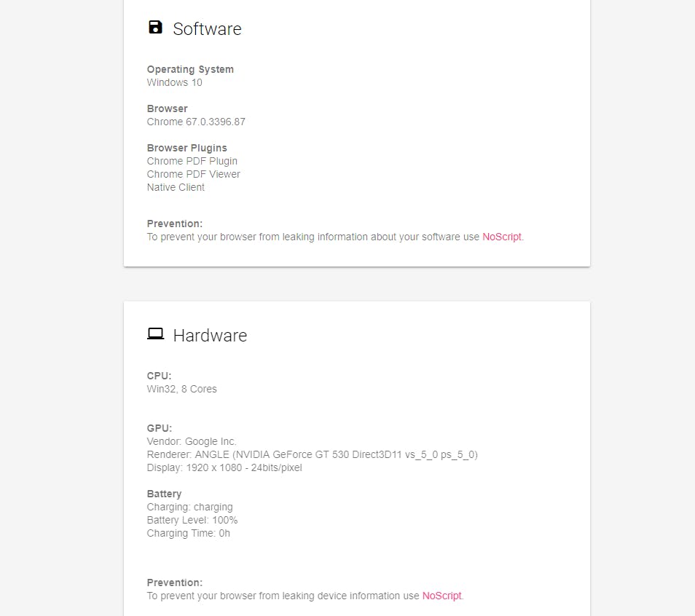Image resolution: width=695 pixels, height=616 pixels.
Task: Click the Vendor: Google Inc. line
Action: 192,441
